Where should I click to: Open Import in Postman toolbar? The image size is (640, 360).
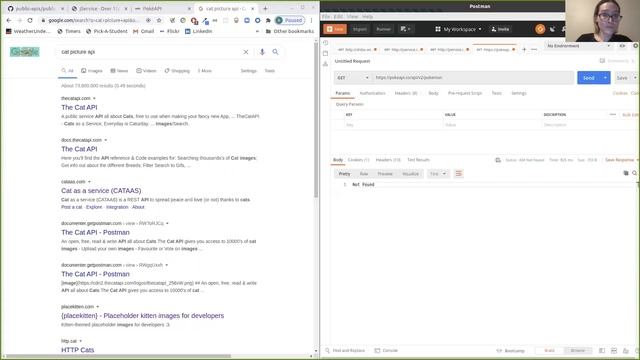[x=360, y=29]
